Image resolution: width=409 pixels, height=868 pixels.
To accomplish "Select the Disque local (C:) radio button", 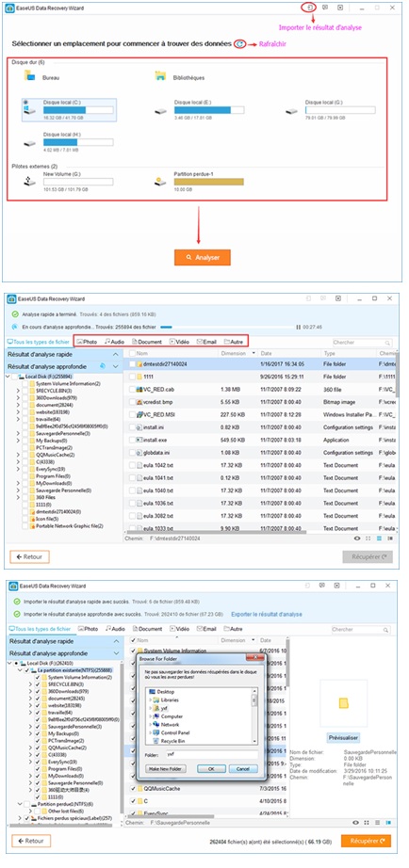I will coord(25,103).
